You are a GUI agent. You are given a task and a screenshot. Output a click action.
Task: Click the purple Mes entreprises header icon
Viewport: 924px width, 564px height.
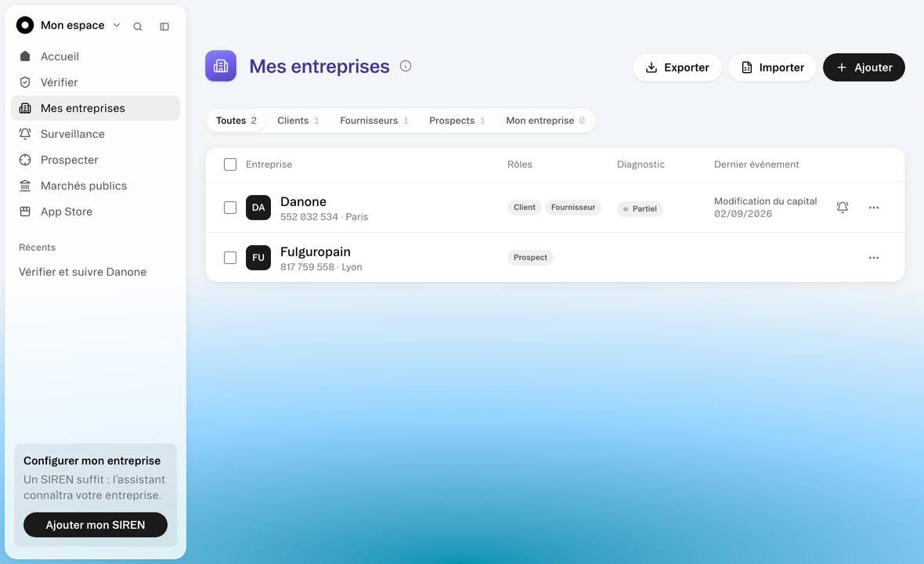pyautogui.click(x=221, y=66)
